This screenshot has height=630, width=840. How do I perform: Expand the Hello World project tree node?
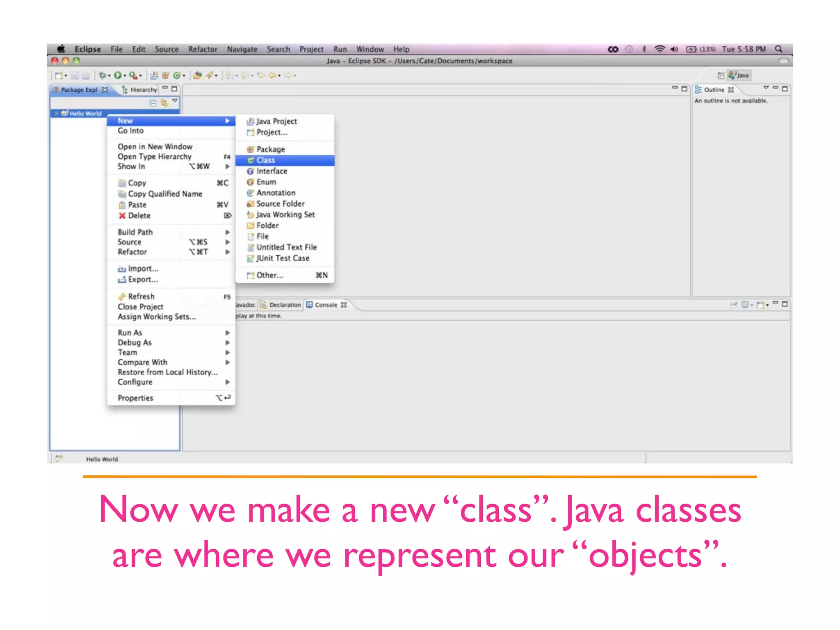pyautogui.click(x=57, y=114)
